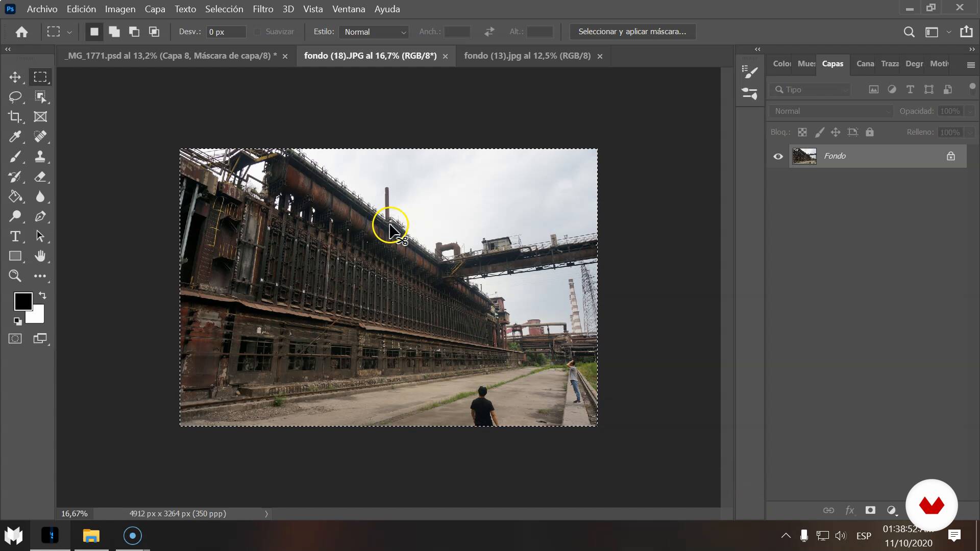The image size is (980, 551).
Task: Open the Estilo dropdown set to Normal
Action: pyautogui.click(x=374, y=32)
